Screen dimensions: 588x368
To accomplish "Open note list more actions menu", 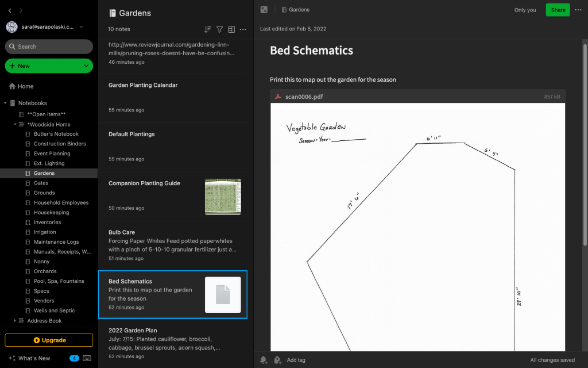I will click(x=243, y=29).
